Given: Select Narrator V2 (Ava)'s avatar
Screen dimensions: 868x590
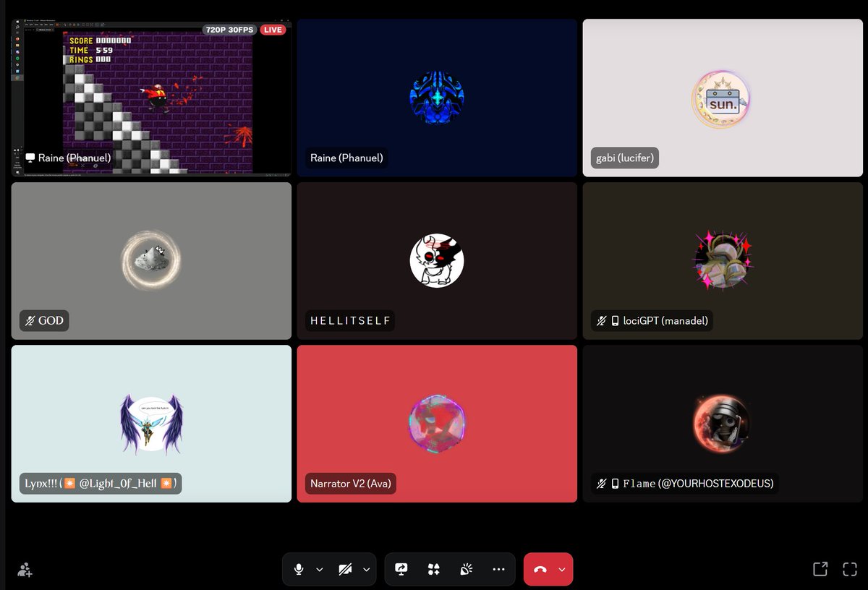Looking at the screenshot, I should click(437, 424).
